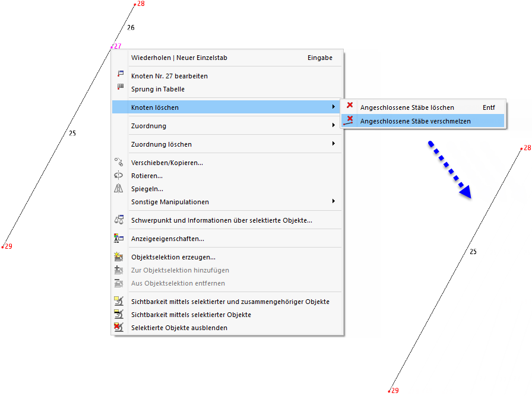Click the red X delete members icon
This screenshot has width=532, height=396.
point(350,105)
